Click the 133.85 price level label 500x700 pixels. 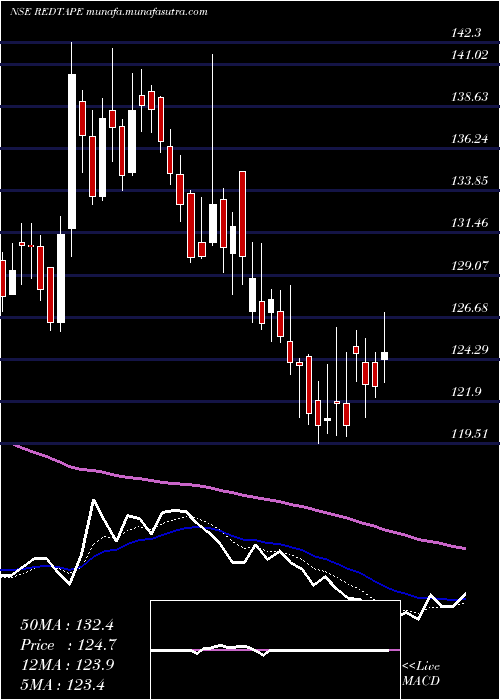pyautogui.click(x=472, y=181)
